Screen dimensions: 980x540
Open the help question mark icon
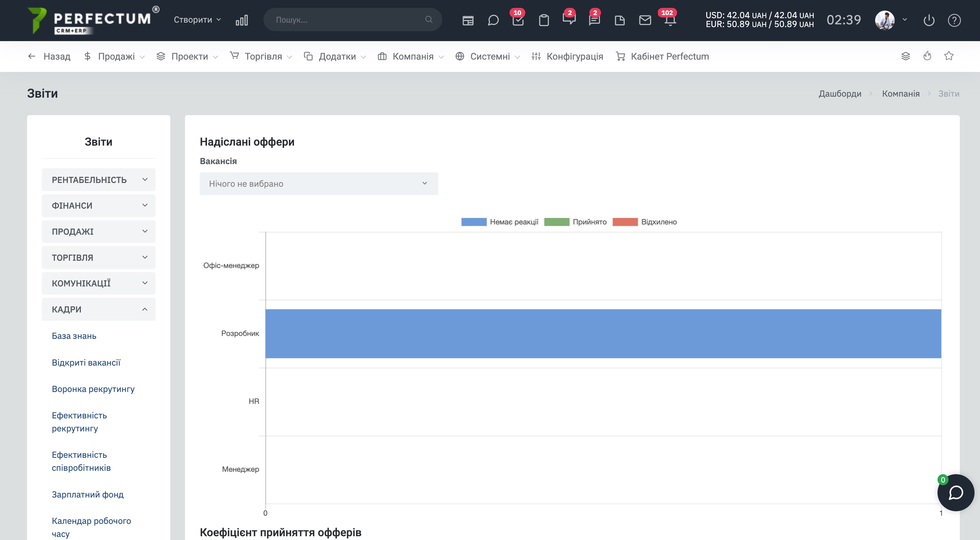[954, 20]
